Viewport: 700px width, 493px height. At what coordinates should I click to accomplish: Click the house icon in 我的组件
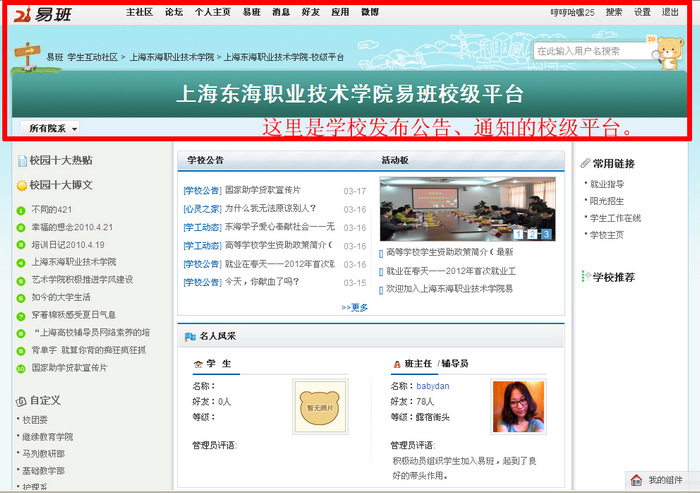[x=636, y=480]
